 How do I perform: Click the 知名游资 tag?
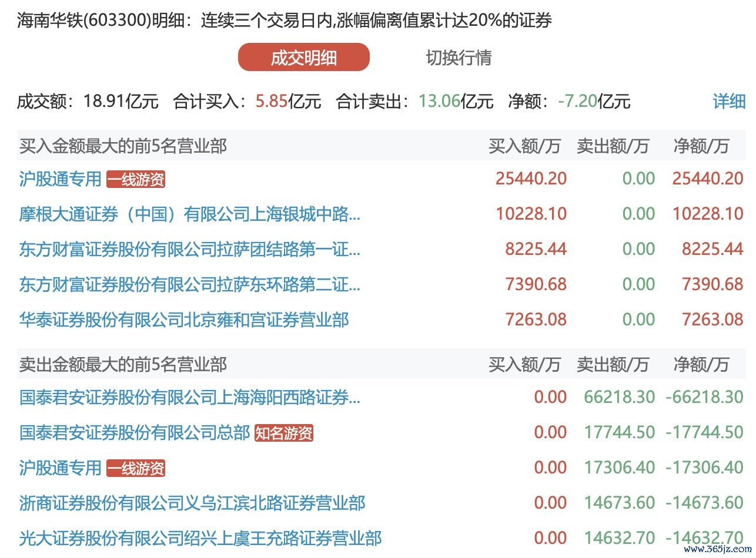(284, 433)
